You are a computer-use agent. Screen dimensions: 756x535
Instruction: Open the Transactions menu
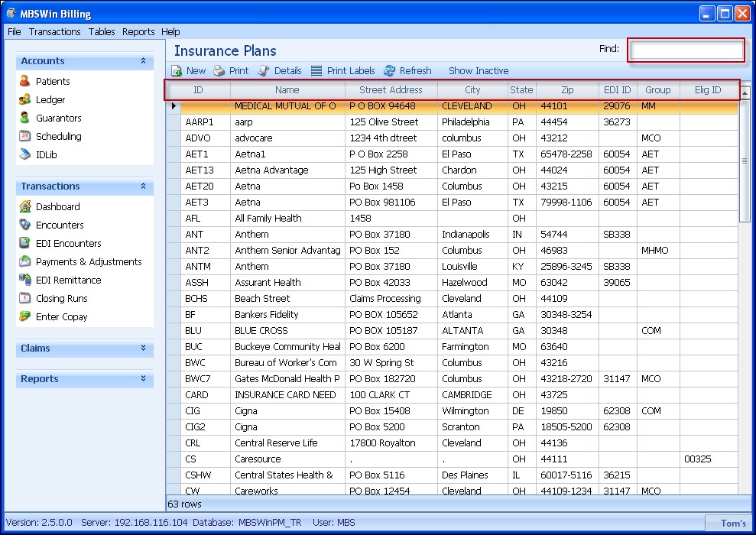pyautogui.click(x=54, y=31)
